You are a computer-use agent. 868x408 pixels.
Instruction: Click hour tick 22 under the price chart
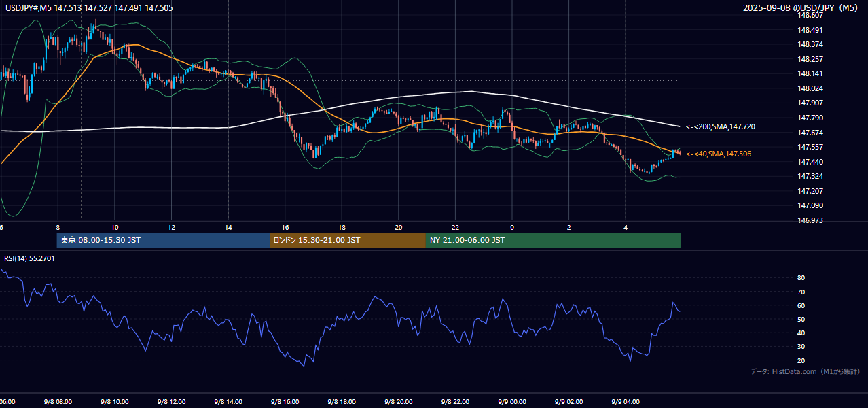[x=456, y=227]
